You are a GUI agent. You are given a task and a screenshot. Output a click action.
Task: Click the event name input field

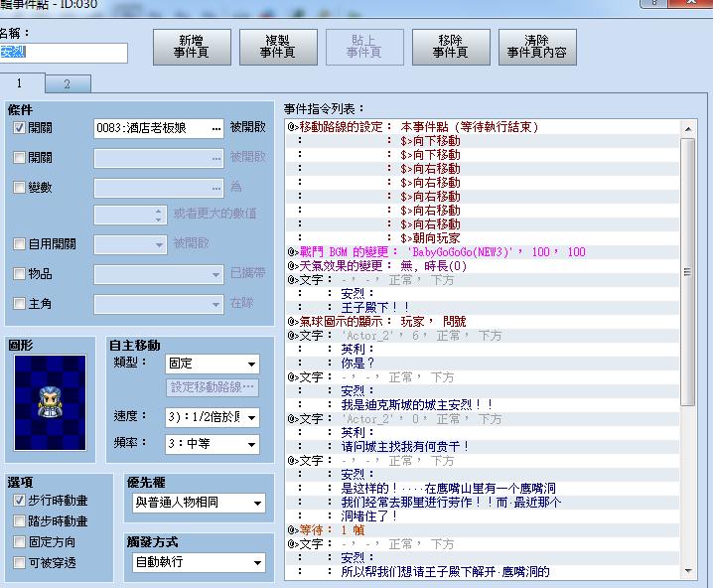click(x=63, y=53)
